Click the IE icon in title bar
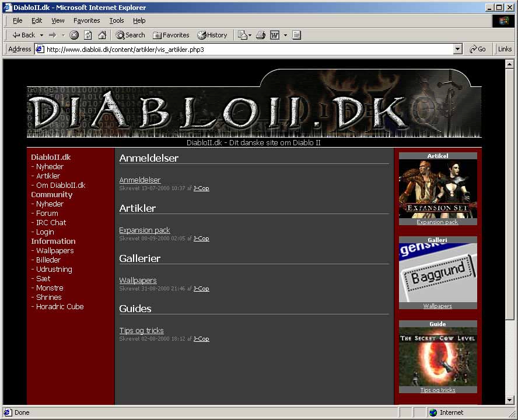 (x=8, y=7)
